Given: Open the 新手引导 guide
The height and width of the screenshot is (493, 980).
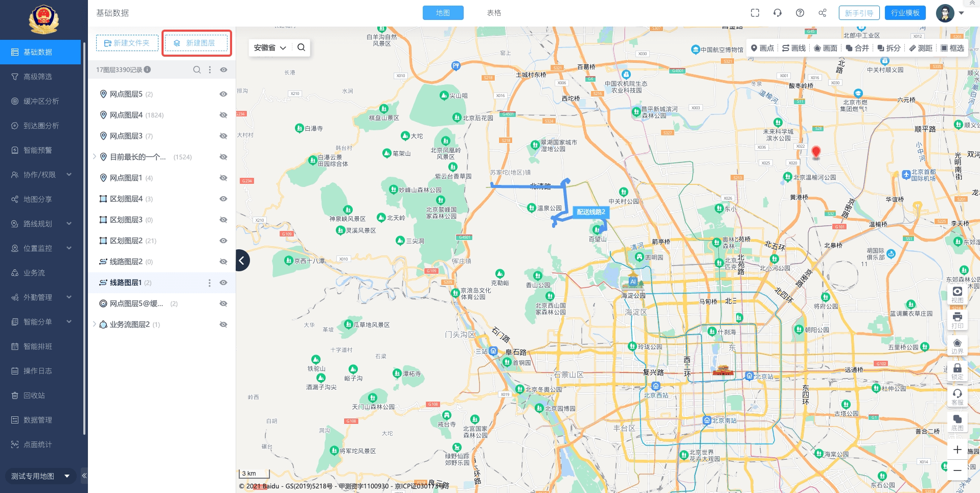Looking at the screenshot, I should [859, 13].
